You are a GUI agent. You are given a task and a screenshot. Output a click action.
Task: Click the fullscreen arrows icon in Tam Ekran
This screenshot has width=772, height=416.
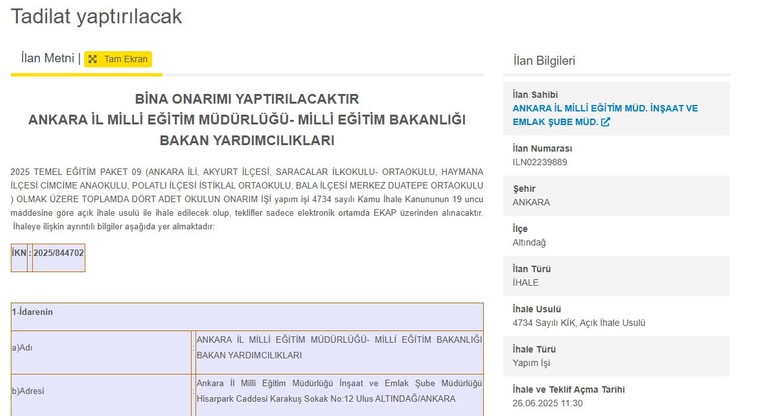tap(93, 59)
